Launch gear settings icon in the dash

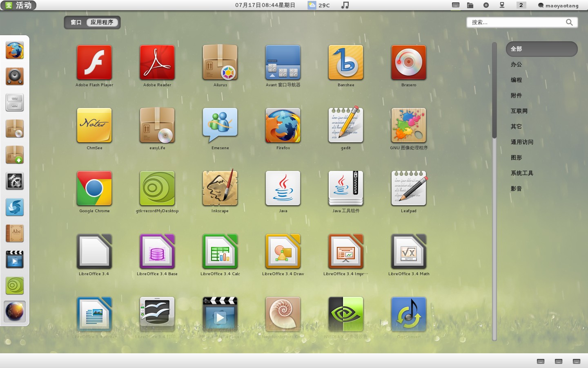point(15,181)
